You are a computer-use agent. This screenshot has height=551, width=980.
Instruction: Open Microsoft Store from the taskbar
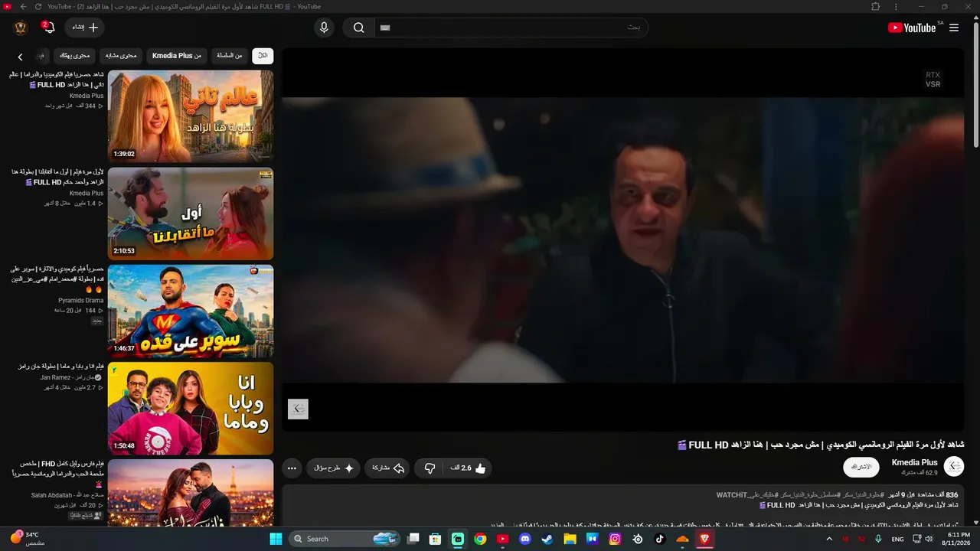click(436, 539)
